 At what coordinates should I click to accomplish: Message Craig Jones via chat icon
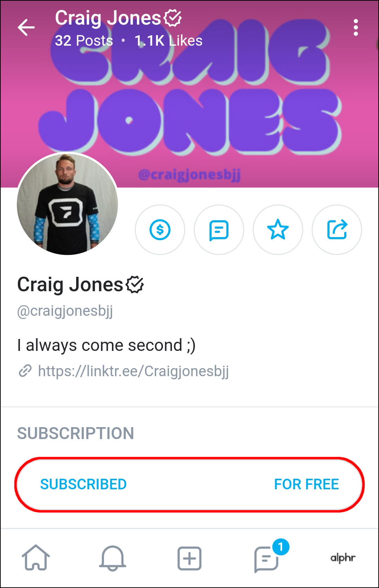219,230
